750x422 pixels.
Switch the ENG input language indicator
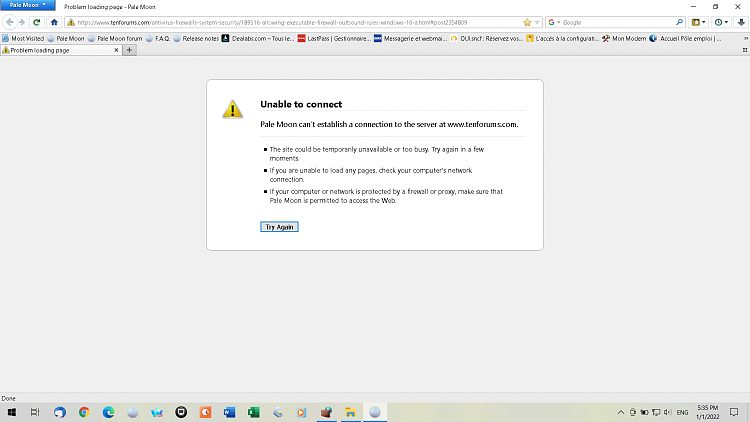click(x=683, y=412)
